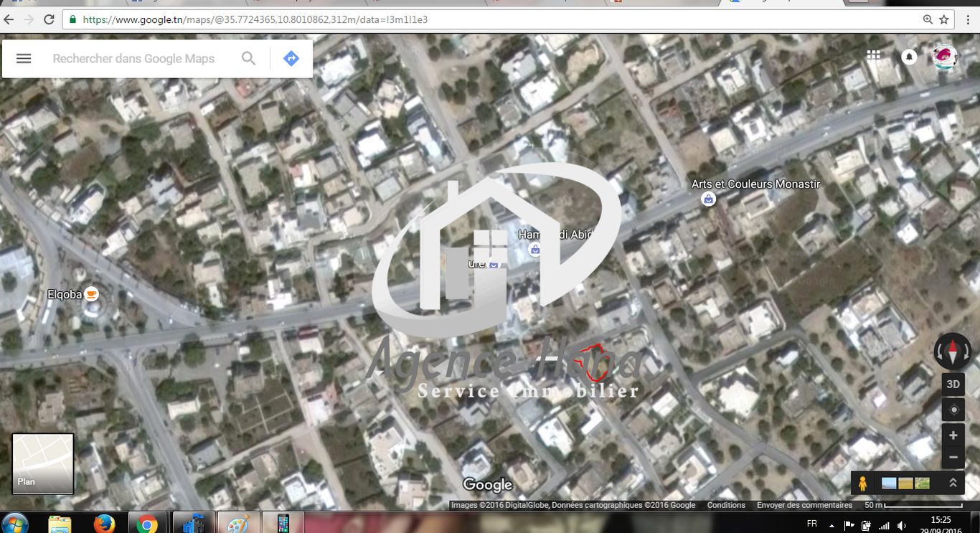The width and height of the screenshot is (980, 533).
Task: Open the Conditions link
Action: pos(726,505)
